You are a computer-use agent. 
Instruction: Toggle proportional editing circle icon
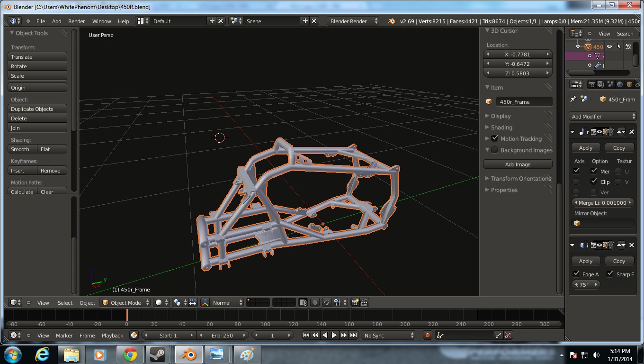tap(315, 302)
